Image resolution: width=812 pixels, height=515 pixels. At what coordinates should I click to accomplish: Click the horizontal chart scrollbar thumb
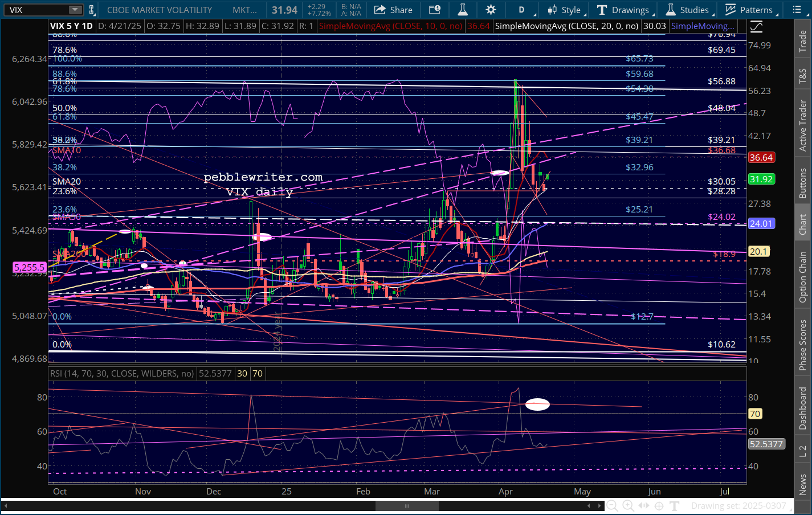pyautogui.click(x=407, y=506)
